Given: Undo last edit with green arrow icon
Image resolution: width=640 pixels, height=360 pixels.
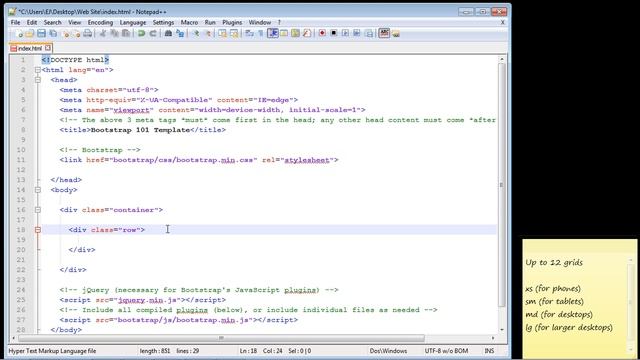Looking at the screenshot, I should pos(141,33).
